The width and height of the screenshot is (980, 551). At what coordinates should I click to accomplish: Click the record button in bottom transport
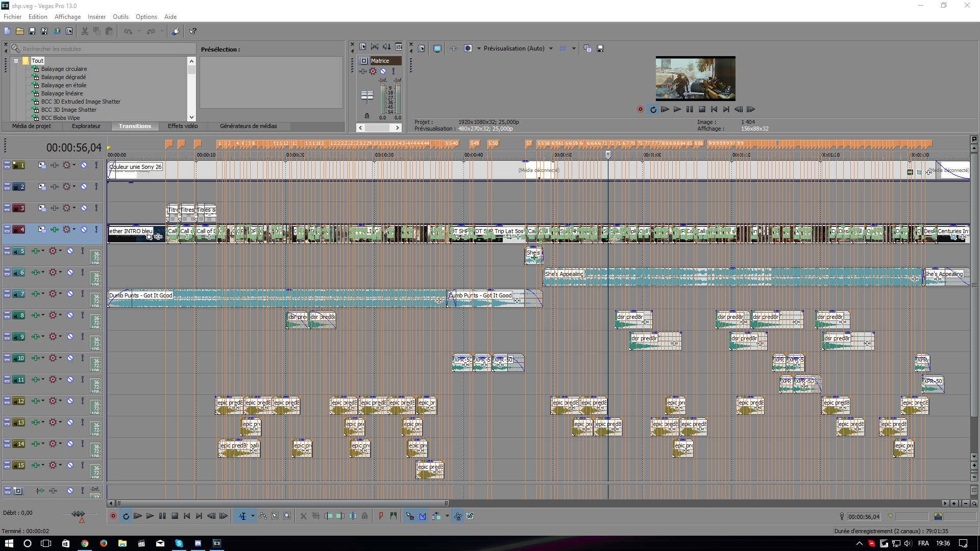point(113,516)
